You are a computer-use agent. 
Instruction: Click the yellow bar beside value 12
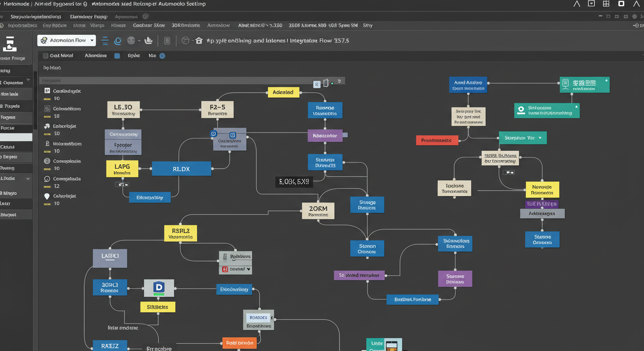pos(47,186)
